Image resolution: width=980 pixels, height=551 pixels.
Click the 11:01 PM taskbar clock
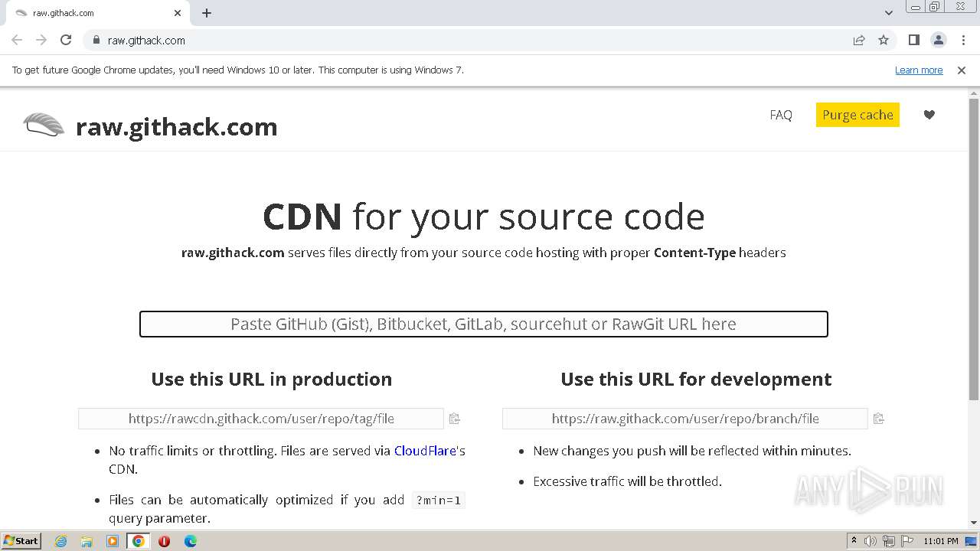(941, 541)
